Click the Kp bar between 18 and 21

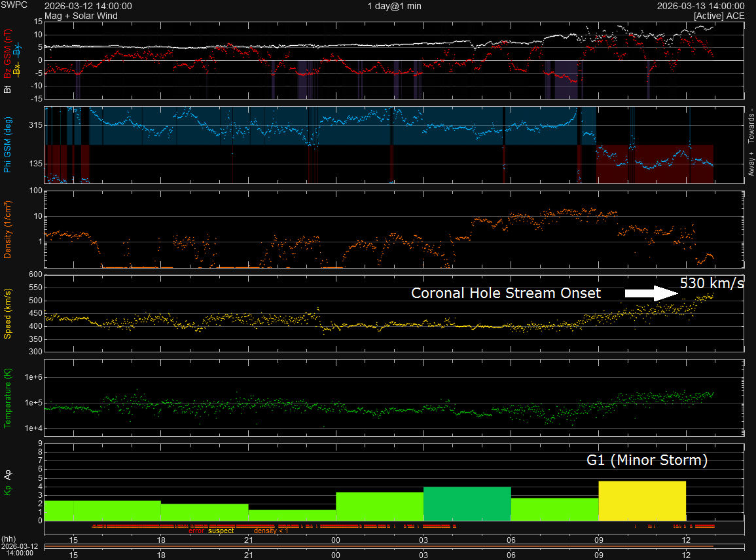[204, 512]
